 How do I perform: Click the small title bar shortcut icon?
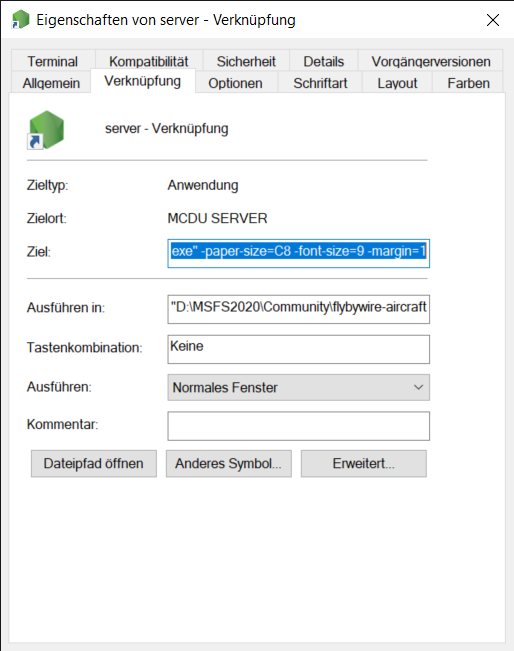coord(20,19)
